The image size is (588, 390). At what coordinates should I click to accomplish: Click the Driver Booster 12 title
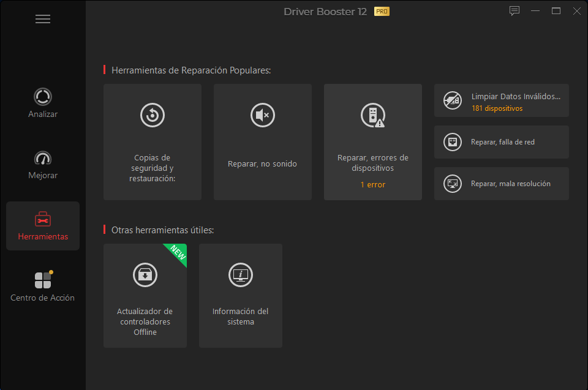[x=325, y=12]
